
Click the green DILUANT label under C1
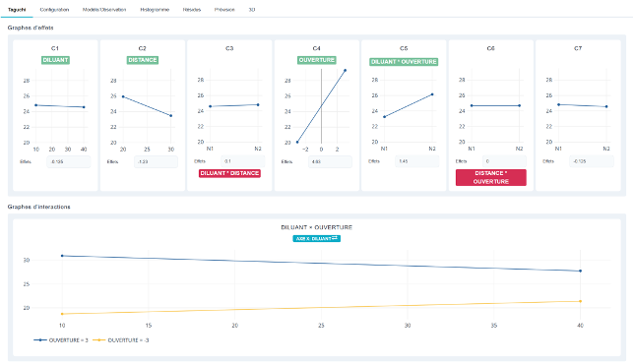pyautogui.click(x=55, y=60)
